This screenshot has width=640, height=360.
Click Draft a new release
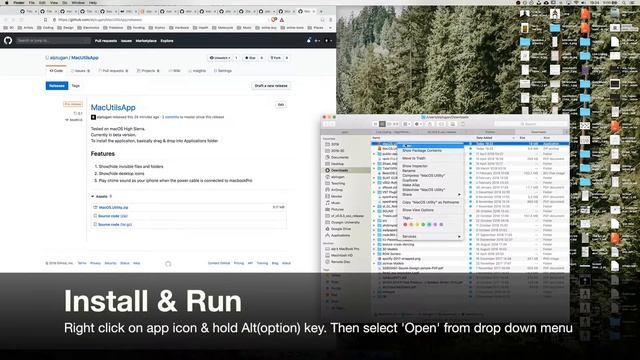point(271,86)
